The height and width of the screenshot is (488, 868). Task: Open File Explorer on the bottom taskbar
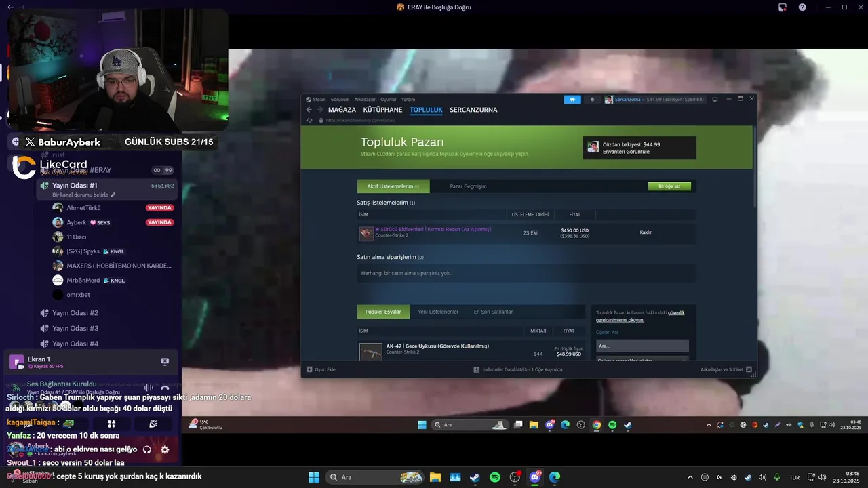point(435,477)
